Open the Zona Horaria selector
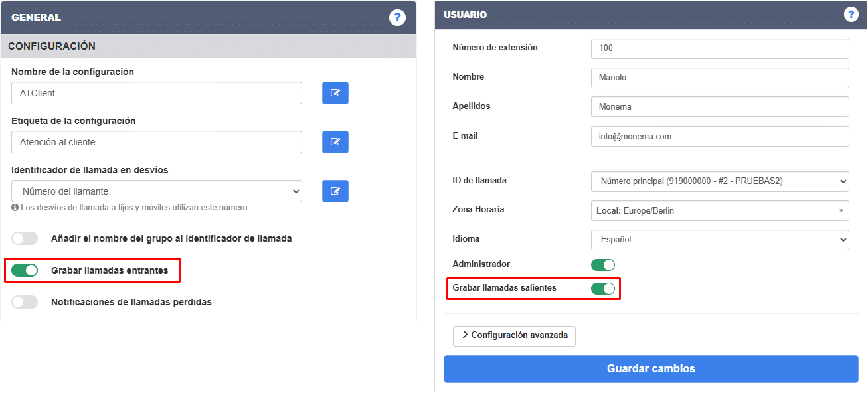Screen dimensions: 868x393 [x=720, y=210]
